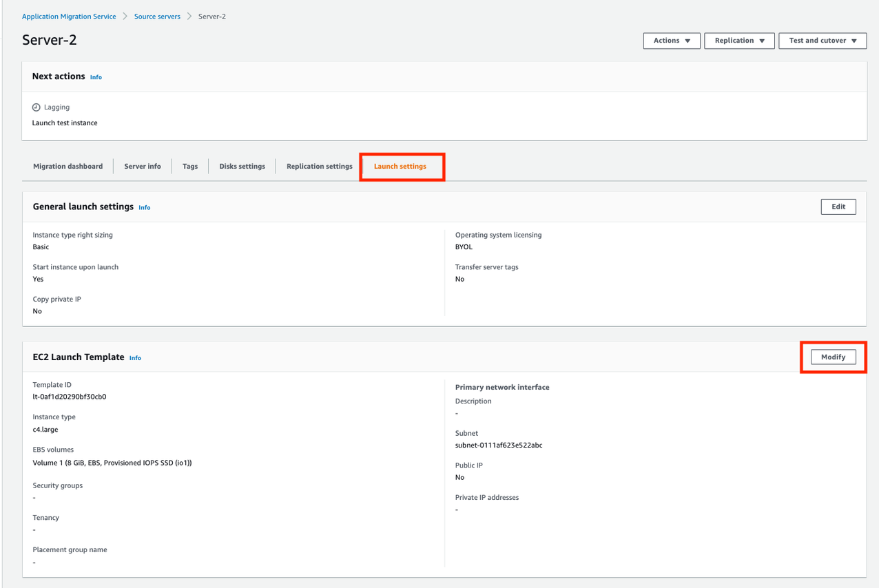The width and height of the screenshot is (879, 588).
Task: Click the c4.large instance type value
Action: (x=45, y=429)
